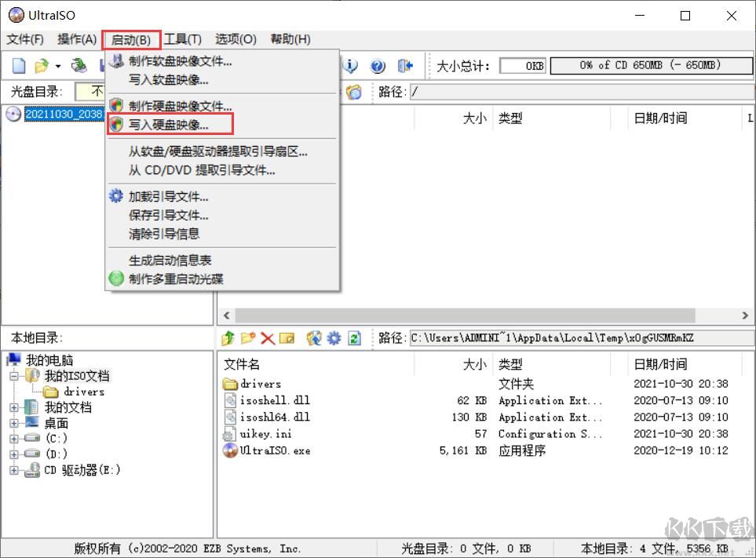Click the info balloon icon on the toolbar

click(x=350, y=67)
